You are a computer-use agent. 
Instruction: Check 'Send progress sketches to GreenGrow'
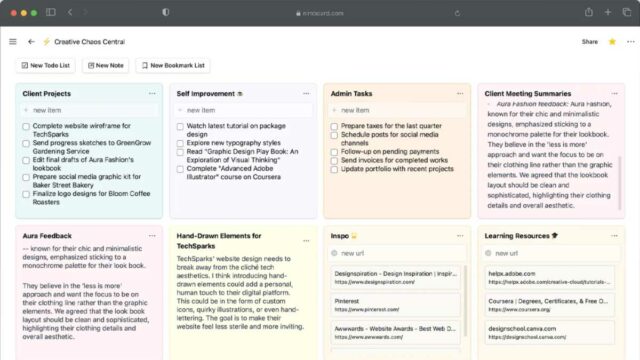pyautogui.click(x=26, y=144)
